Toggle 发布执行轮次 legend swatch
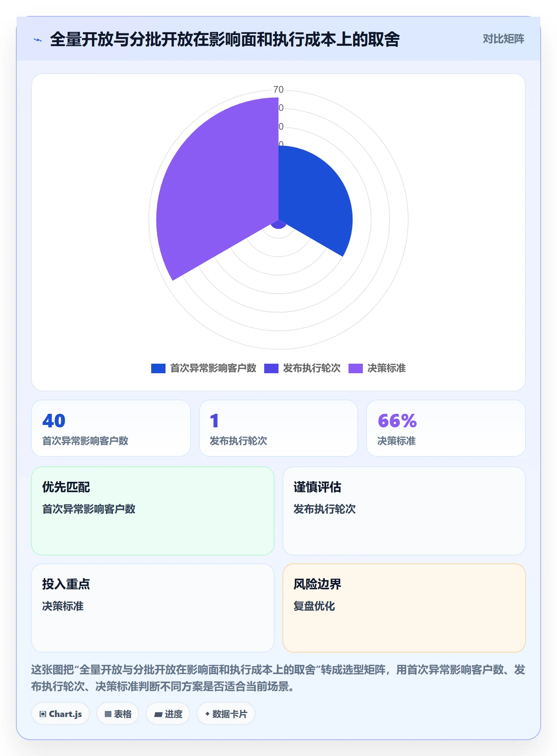Image resolution: width=557 pixels, height=756 pixels. point(271,368)
